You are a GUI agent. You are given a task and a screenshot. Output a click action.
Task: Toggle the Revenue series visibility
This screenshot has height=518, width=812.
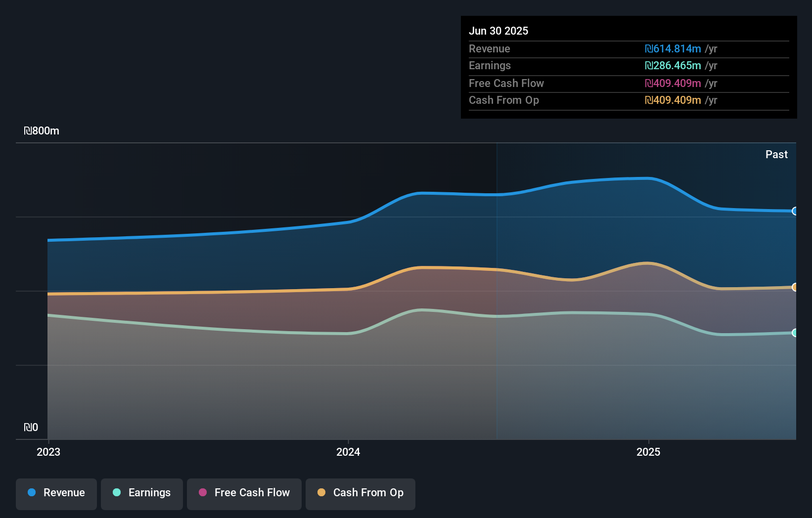(56, 493)
